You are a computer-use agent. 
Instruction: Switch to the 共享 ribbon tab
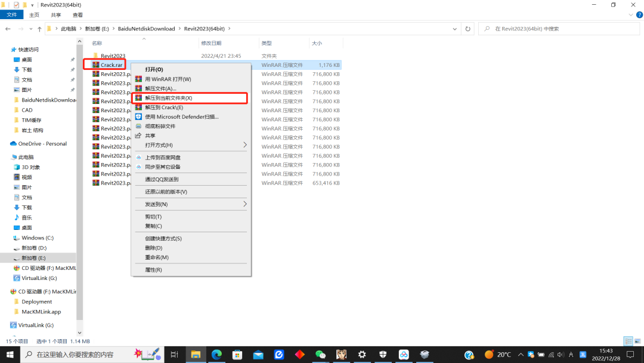pos(56,15)
